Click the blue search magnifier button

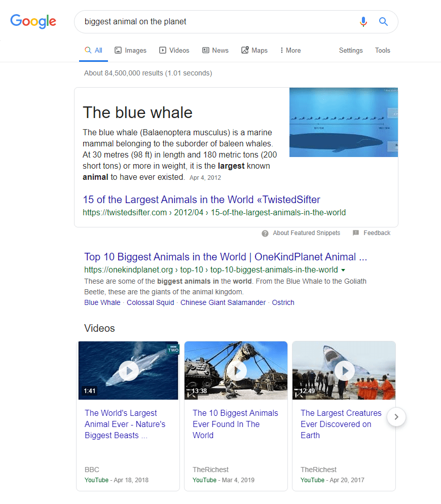coord(383,22)
